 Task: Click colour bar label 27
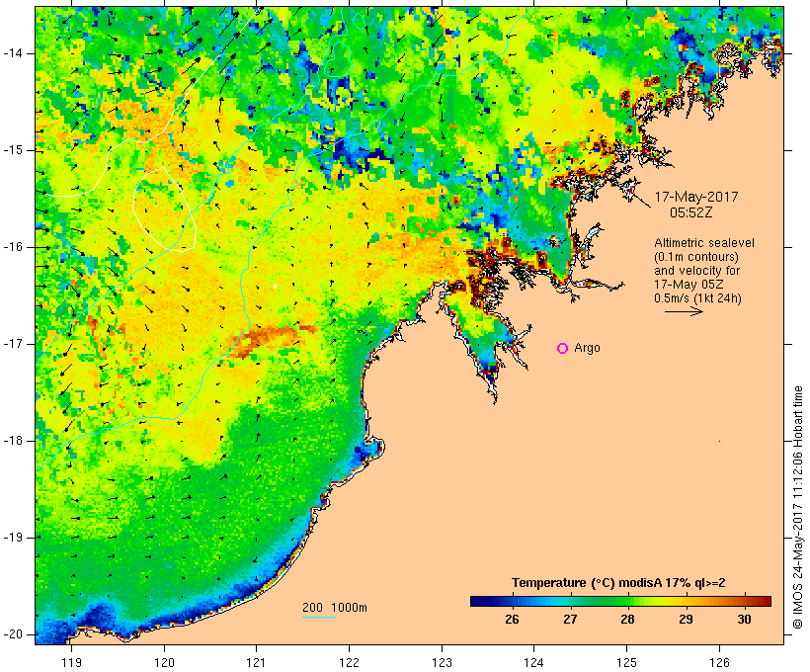(570, 620)
